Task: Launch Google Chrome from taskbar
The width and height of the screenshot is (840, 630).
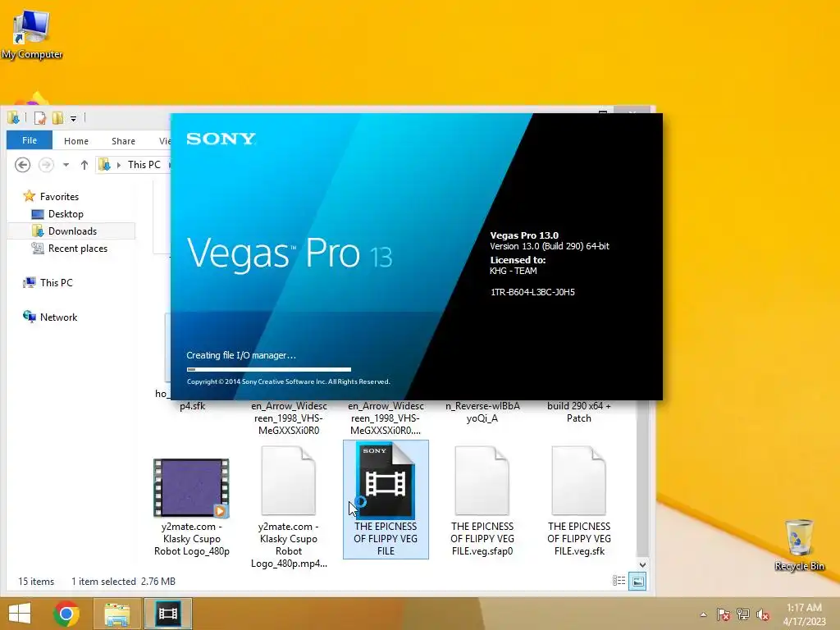Action: (66, 614)
